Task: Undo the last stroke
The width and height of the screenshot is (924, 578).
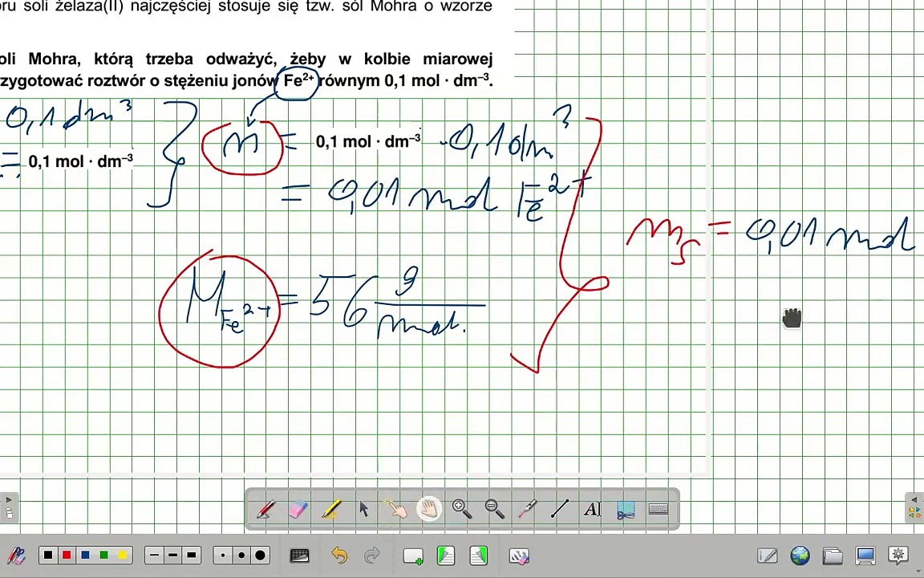Action: coord(339,556)
